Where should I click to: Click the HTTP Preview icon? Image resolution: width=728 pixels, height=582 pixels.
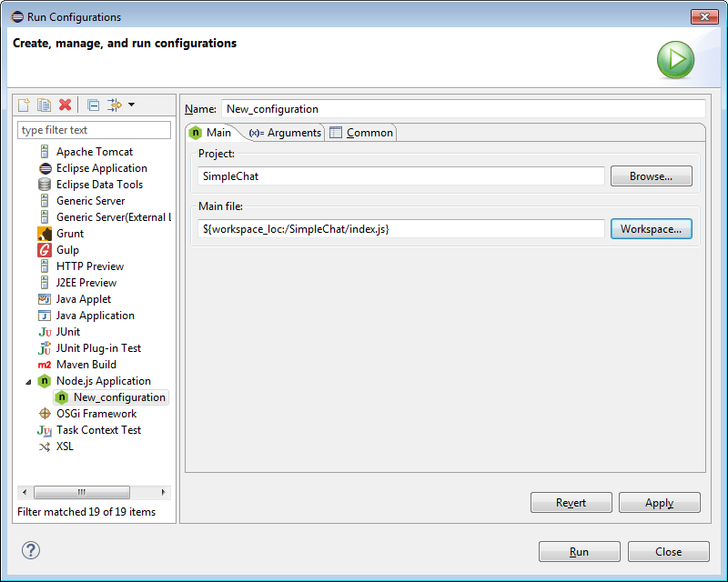coord(44,266)
